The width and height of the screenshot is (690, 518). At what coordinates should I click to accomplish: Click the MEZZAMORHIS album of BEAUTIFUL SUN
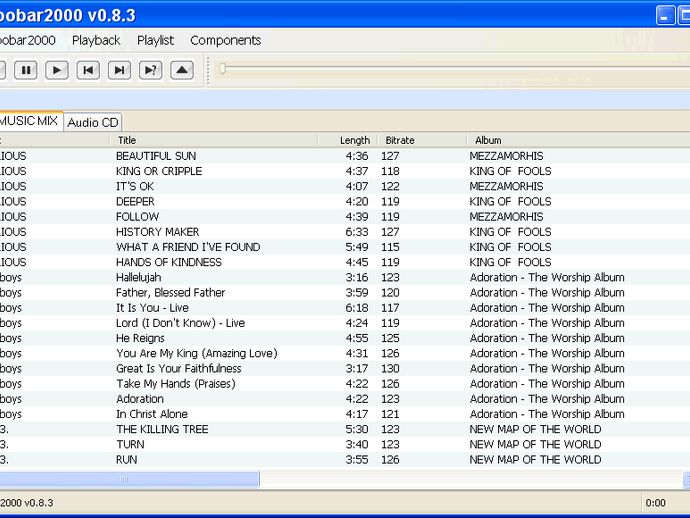tap(506, 156)
